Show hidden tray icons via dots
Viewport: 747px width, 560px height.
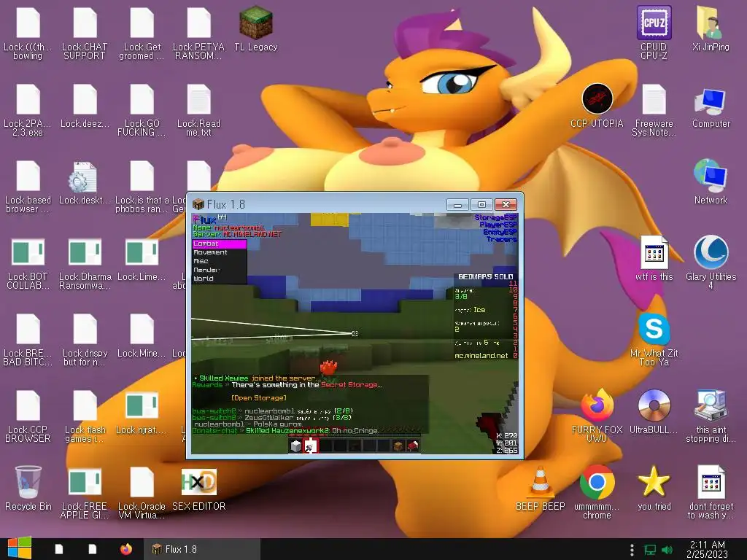click(x=632, y=550)
